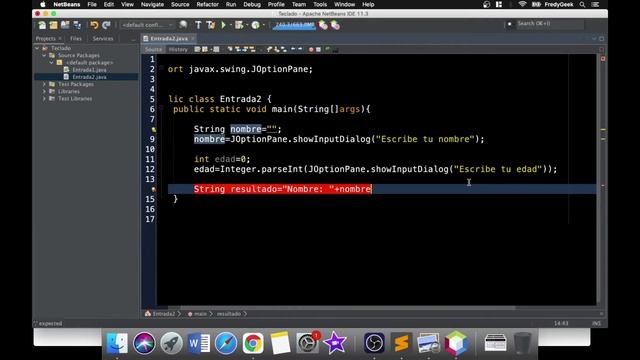Open the default config dropdown
Screen dimensions: 640x360
[x=147, y=25]
